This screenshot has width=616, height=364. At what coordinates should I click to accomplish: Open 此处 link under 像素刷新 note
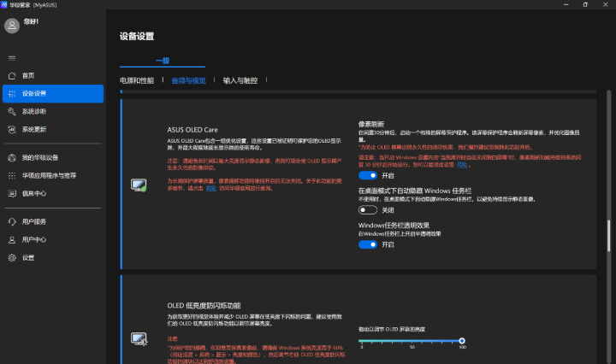pos(462,165)
